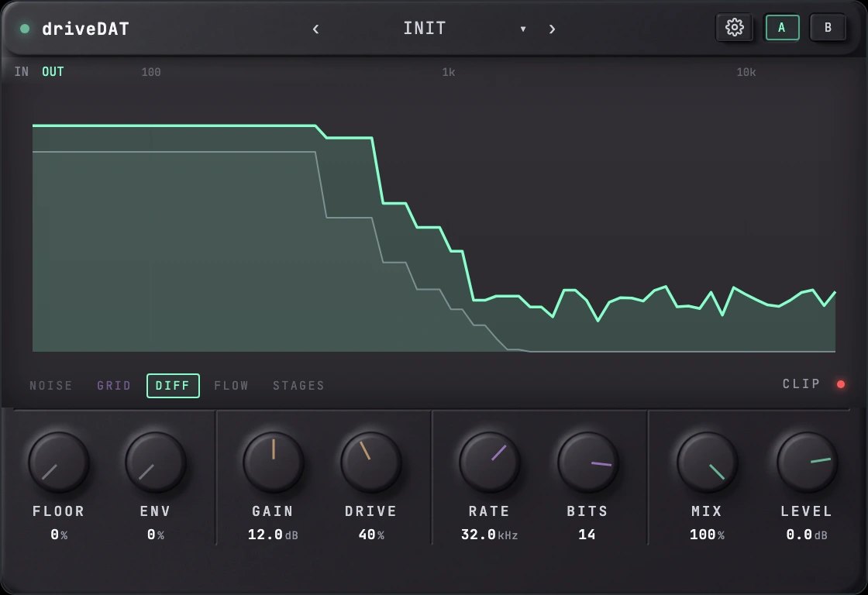Select the GRID tab
Screen dimensions: 868x595
pyautogui.click(x=114, y=385)
